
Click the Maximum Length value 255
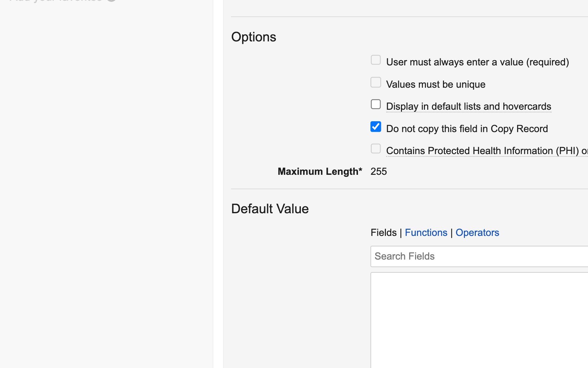coord(379,172)
